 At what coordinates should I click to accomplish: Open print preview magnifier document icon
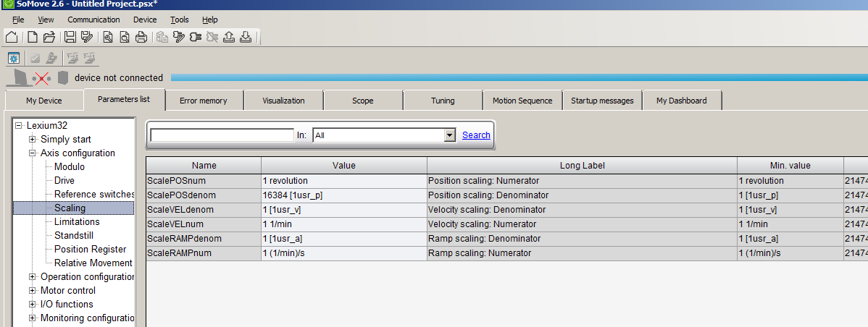pyautogui.click(x=125, y=37)
